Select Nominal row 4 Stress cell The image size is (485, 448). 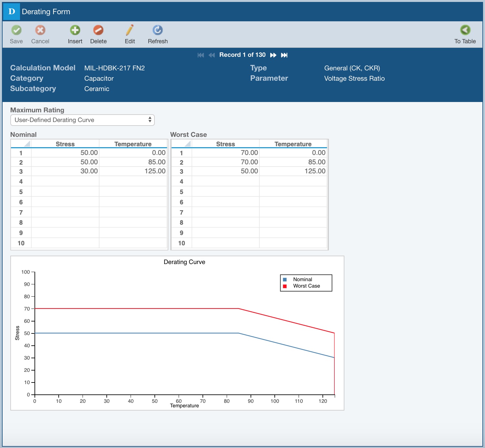tap(65, 181)
